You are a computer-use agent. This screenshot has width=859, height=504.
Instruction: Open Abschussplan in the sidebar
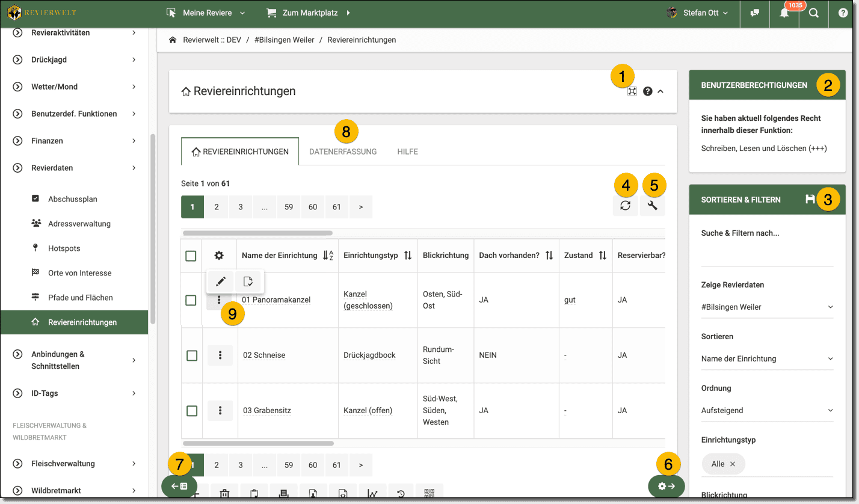72,199
